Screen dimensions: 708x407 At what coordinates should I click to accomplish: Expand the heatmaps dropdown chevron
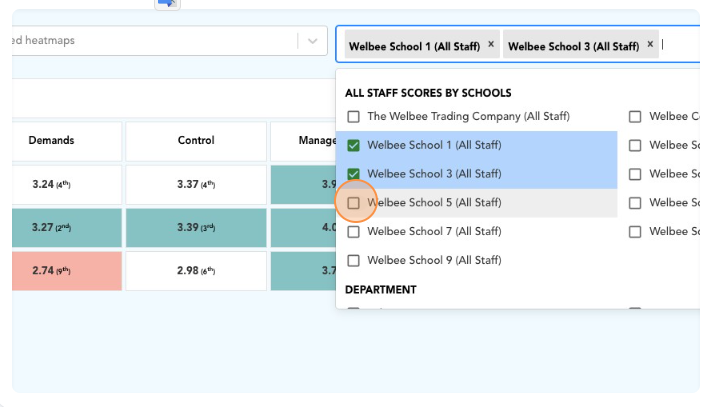tap(313, 41)
